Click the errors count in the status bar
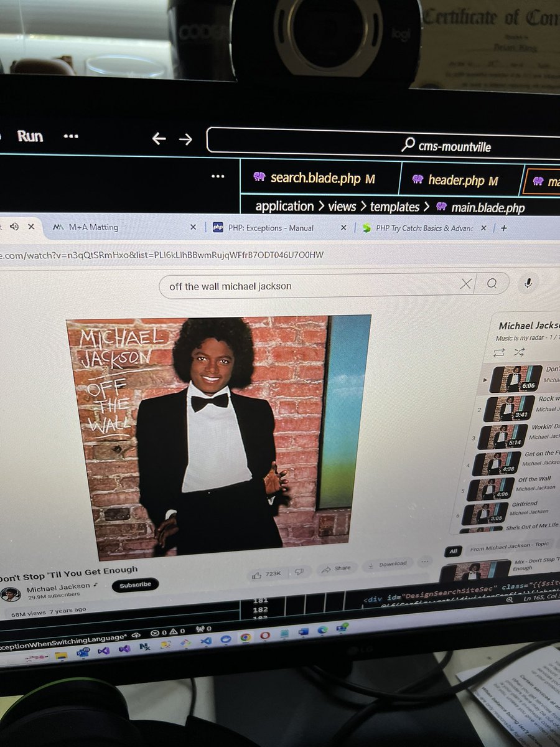This screenshot has width=560, height=747. pyautogui.click(x=159, y=634)
